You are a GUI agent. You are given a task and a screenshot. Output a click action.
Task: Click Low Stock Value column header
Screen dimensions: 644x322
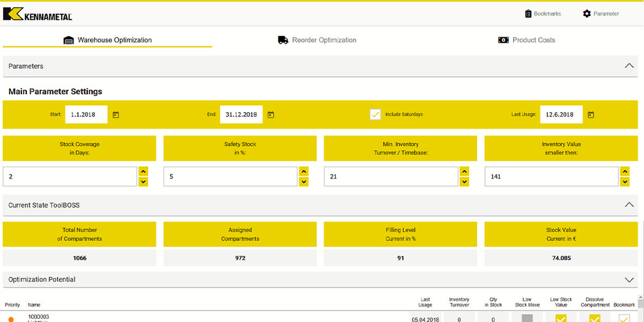[x=561, y=302]
